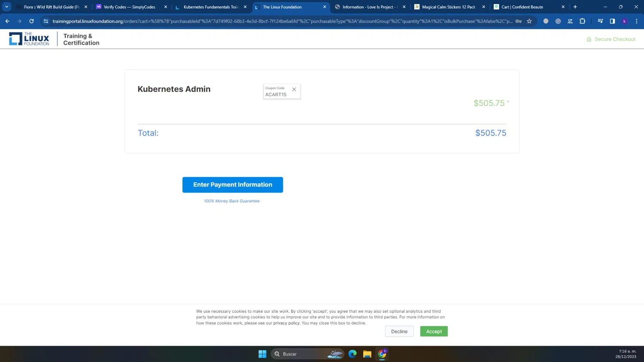This screenshot has height=362, width=644.
Task: Remove the ACART15 coupon code
Action: click(294, 89)
